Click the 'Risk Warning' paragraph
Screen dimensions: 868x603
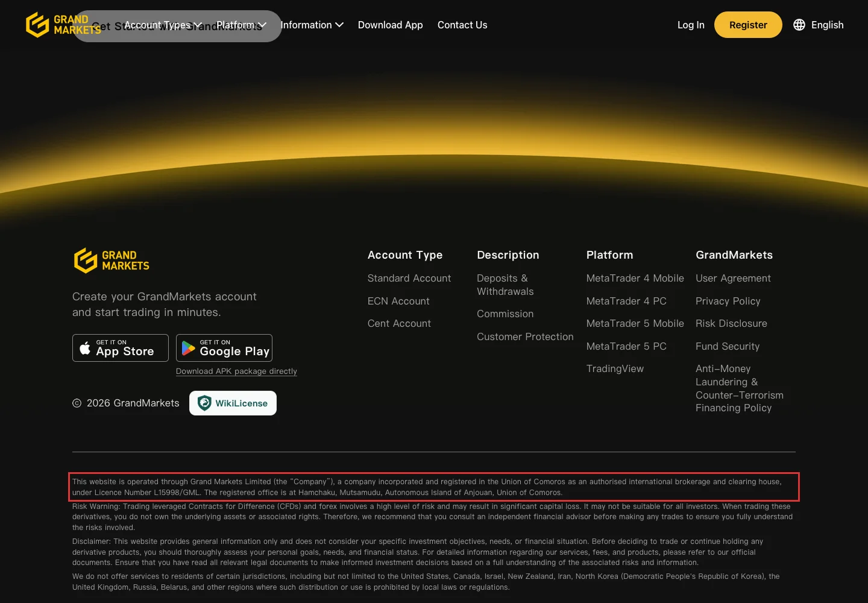(433, 517)
